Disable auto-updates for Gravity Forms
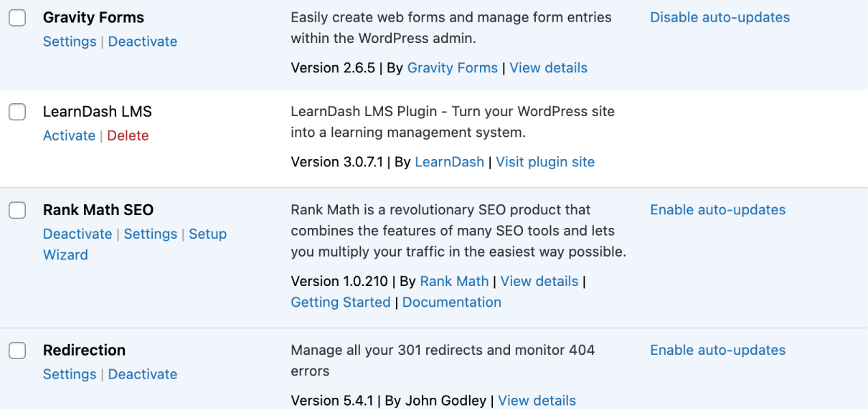This screenshot has height=410, width=868. (720, 17)
